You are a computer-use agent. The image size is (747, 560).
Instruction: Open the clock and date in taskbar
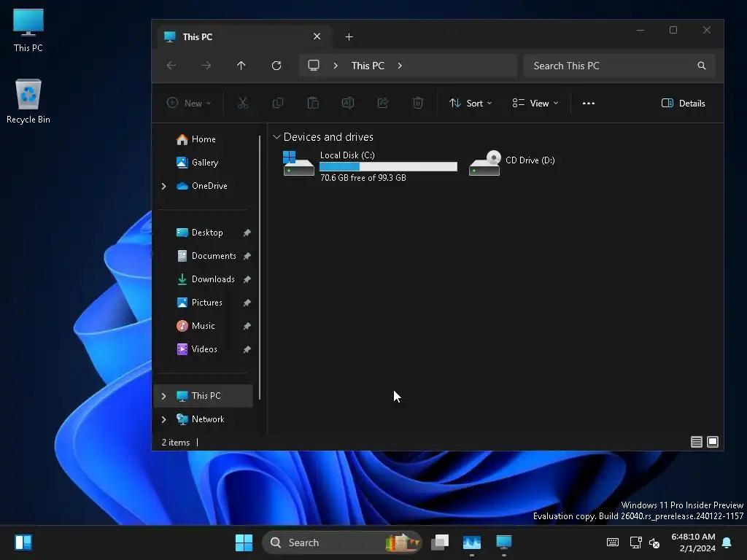pos(693,542)
